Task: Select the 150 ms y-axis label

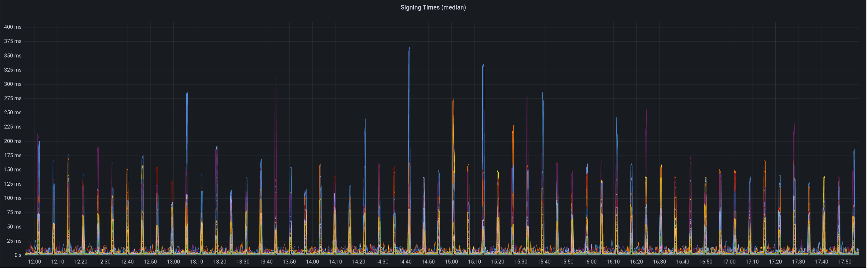Action: pos(13,170)
